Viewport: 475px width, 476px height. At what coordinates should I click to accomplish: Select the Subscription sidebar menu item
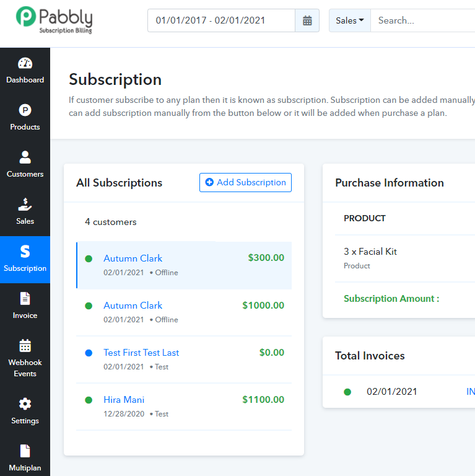pos(25,259)
